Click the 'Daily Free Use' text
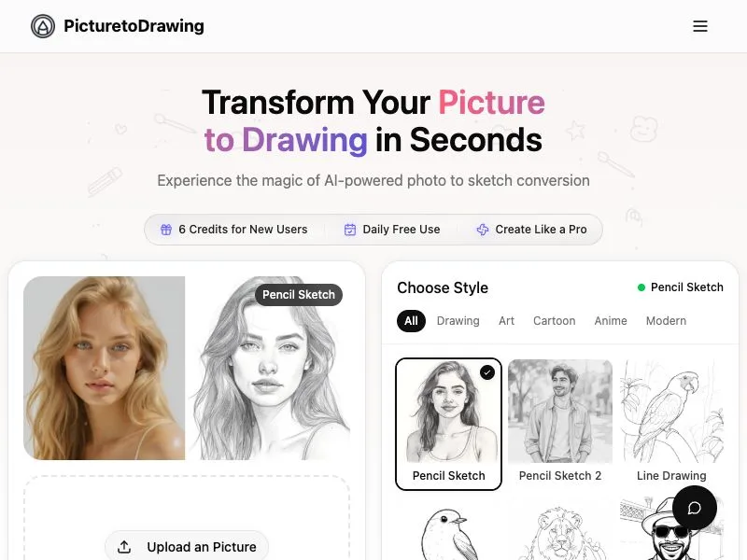This screenshot has width=747, height=560. coord(402,230)
